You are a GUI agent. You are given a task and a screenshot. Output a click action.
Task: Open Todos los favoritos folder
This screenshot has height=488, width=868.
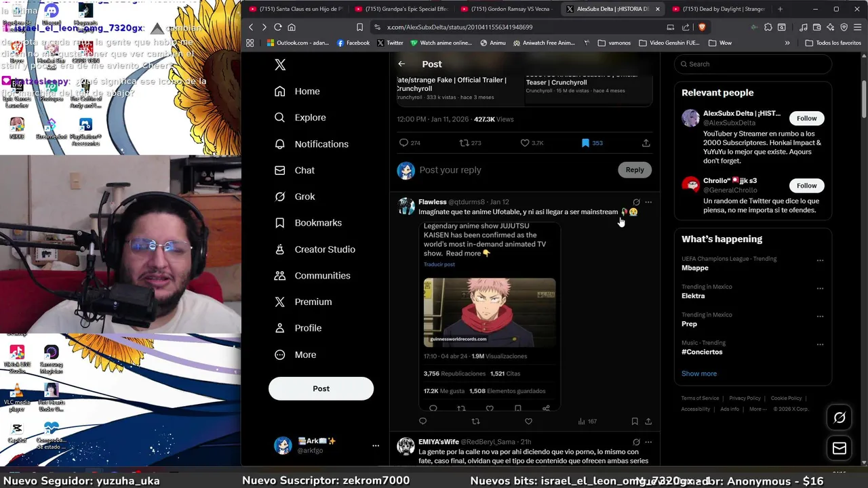(833, 43)
